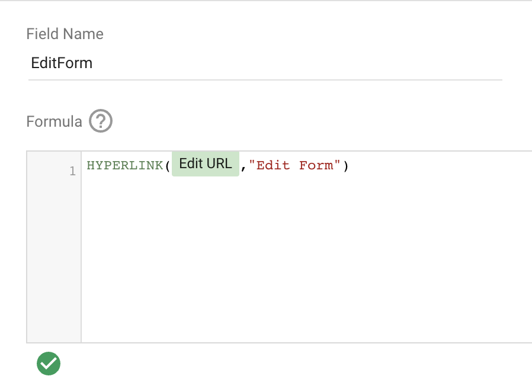Click blank space right of the formula line
Image resolution: width=532 pixels, height=392 pixels.
[x=440, y=166]
